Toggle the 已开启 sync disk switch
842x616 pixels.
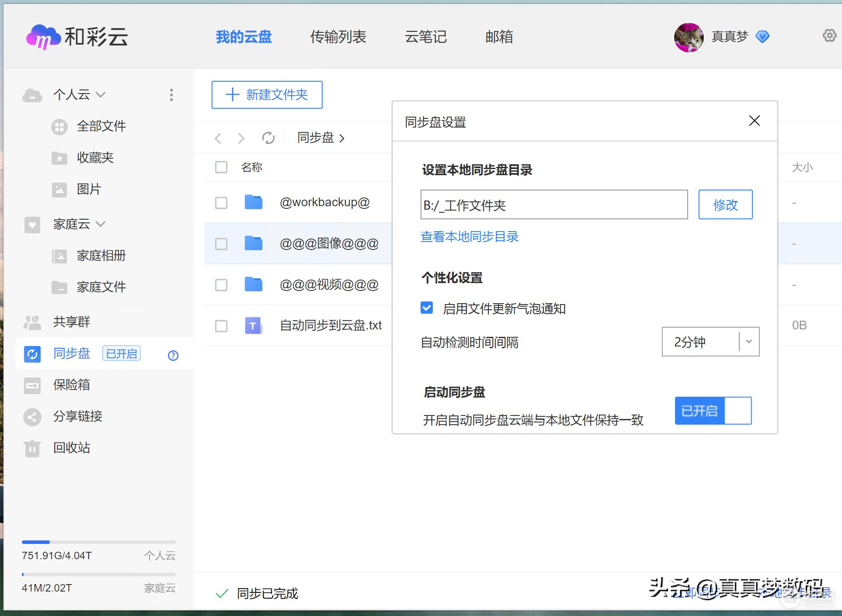[x=713, y=411]
